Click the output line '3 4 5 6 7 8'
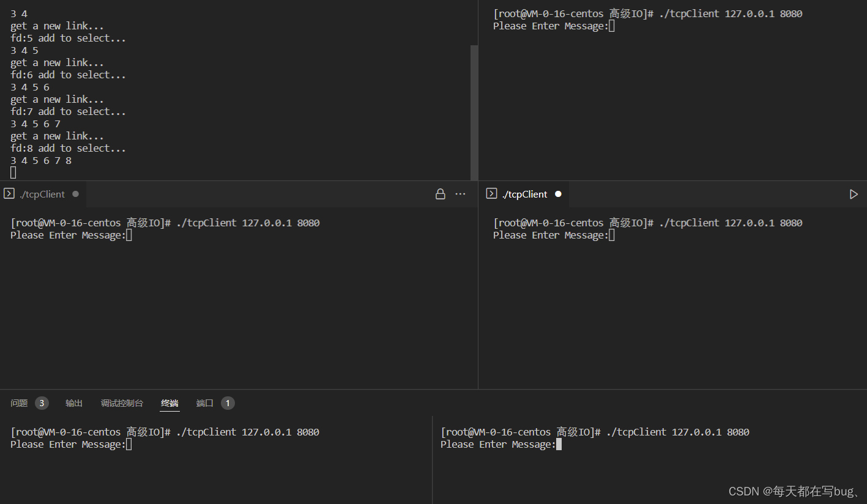The width and height of the screenshot is (867, 504). (41, 160)
